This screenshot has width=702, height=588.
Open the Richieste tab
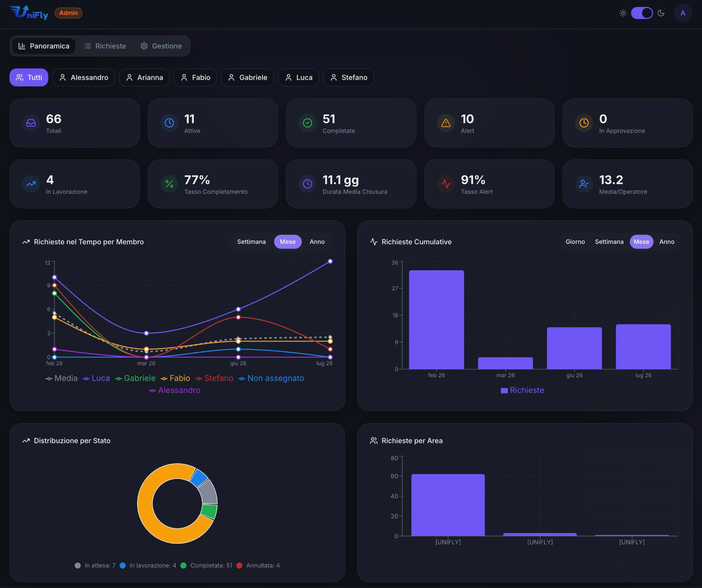[x=105, y=46]
